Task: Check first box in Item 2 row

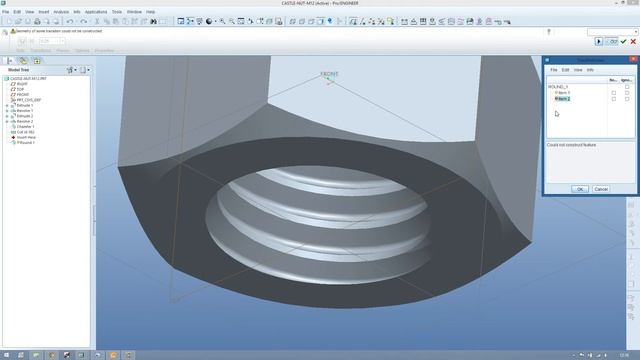Action: (x=613, y=99)
